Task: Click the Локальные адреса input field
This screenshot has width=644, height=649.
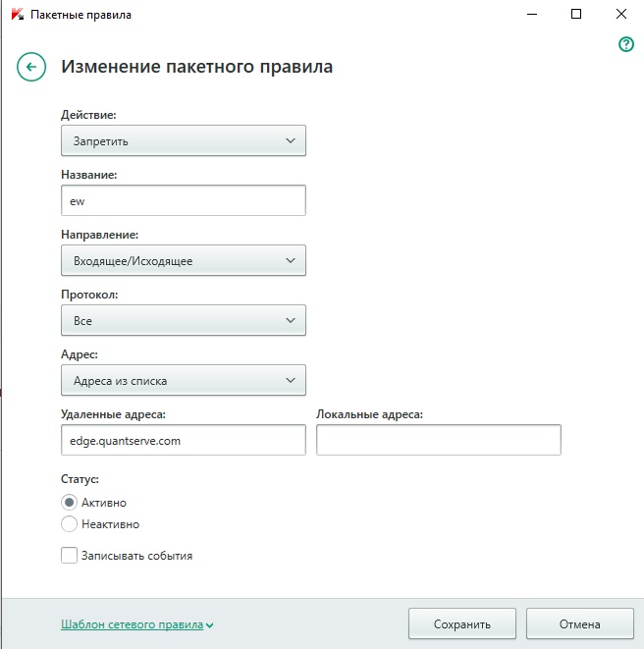Action: point(438,440)
